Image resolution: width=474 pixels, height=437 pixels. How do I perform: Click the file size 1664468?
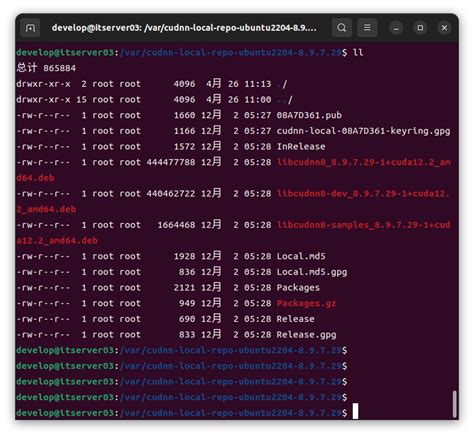point(176,225)
